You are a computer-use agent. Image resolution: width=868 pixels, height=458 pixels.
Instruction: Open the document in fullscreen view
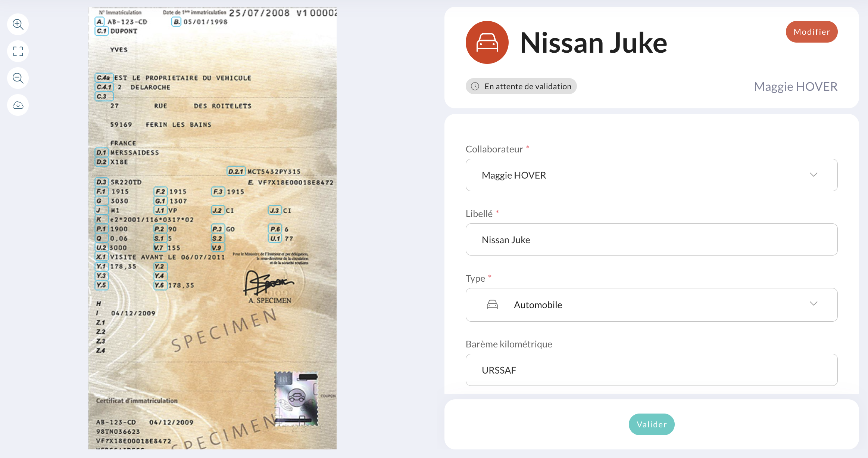point(18,51)
